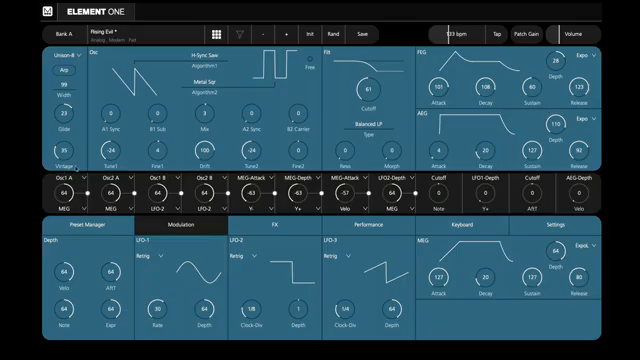
Task: Click the Volume slider
Action: pos(573,34)
